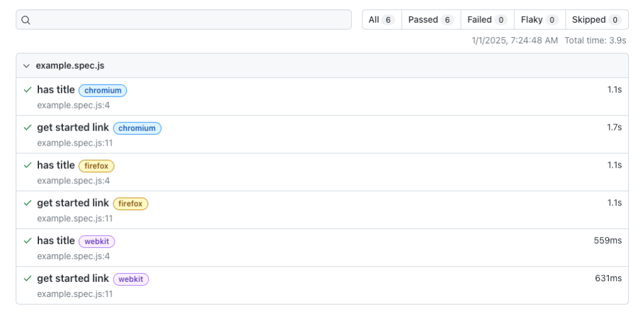Open the webkit has title test
The height and width of the screenshot is (319, 644).
(x=56, y=241)
